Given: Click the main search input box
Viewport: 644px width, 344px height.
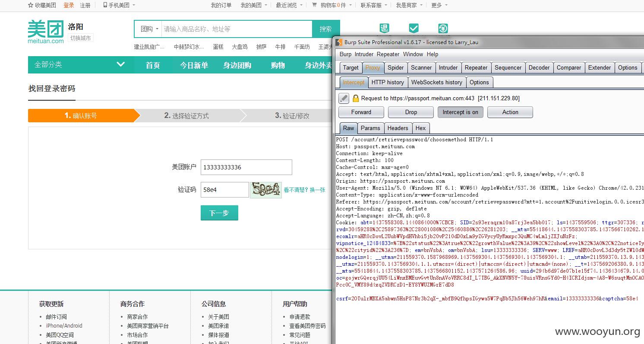Looking at the screenshot, I should [x=237, y=29].
